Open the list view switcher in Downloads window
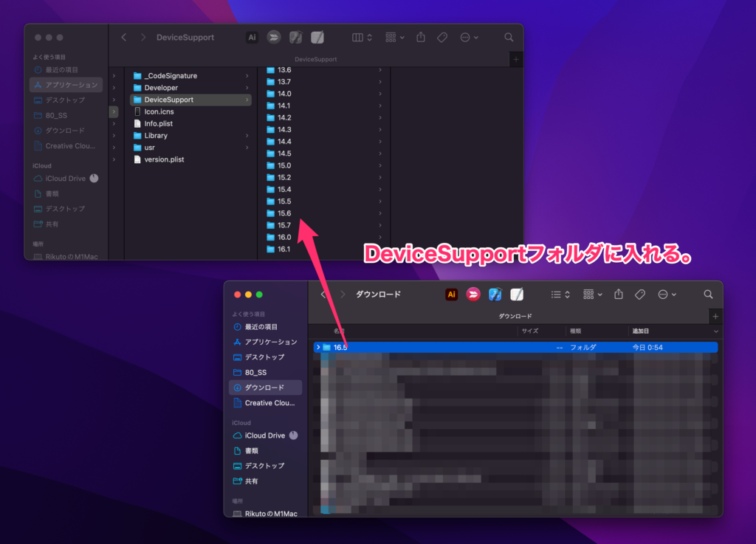 tap(561, 295)
